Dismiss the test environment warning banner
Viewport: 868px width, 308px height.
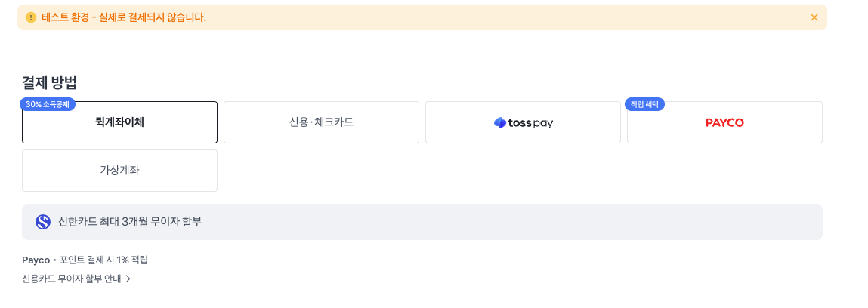pos(814,17)
